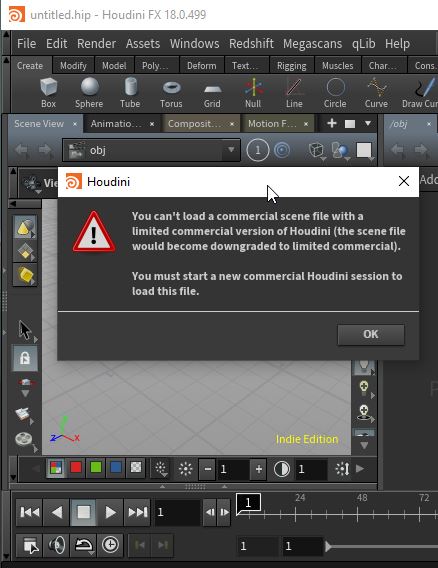438x568 pixels.
Task: Select the Curve shelf tool
Action: coord(376,93)
